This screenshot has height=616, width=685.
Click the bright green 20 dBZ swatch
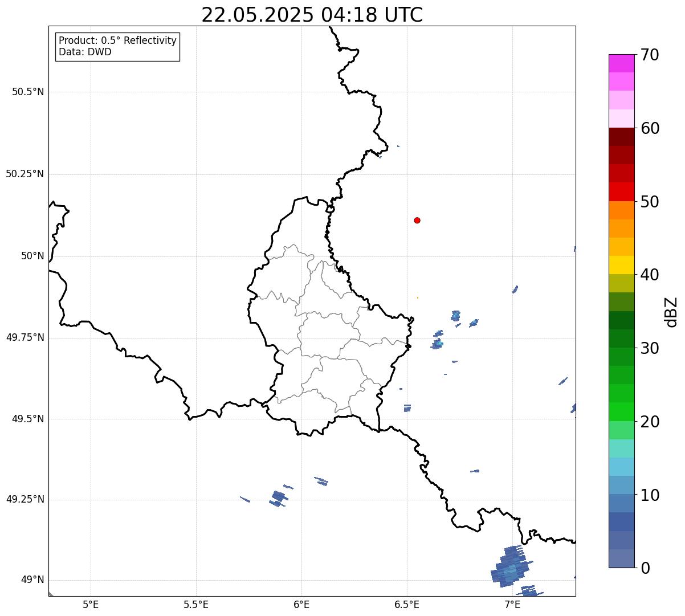[x=621, y=411]
